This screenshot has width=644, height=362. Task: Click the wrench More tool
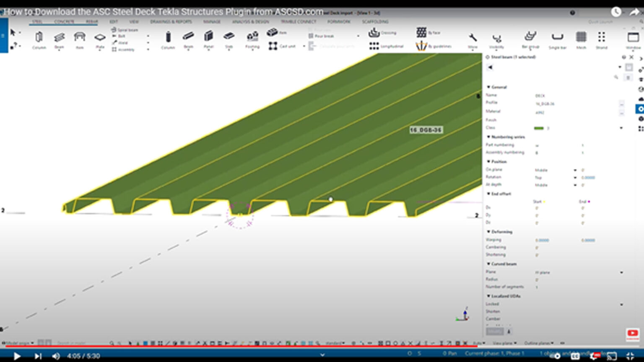click(473, 41)
